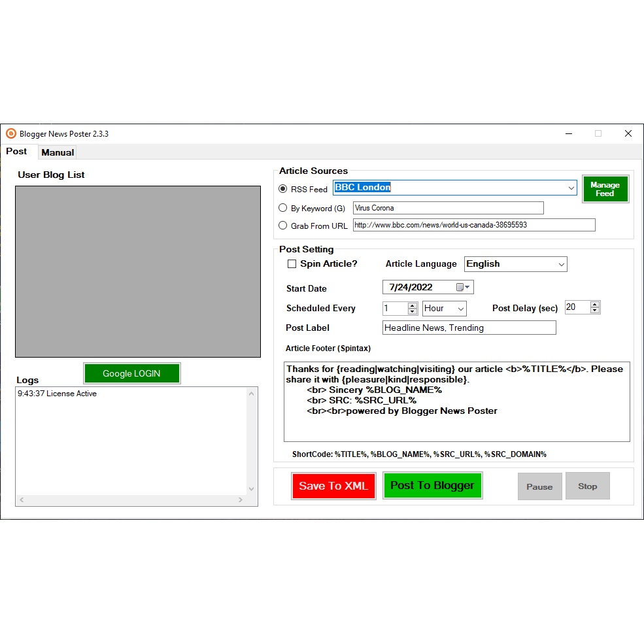Click the Google LOGIN button
This screenshot has width=644, height=644.
click(131, 373)
